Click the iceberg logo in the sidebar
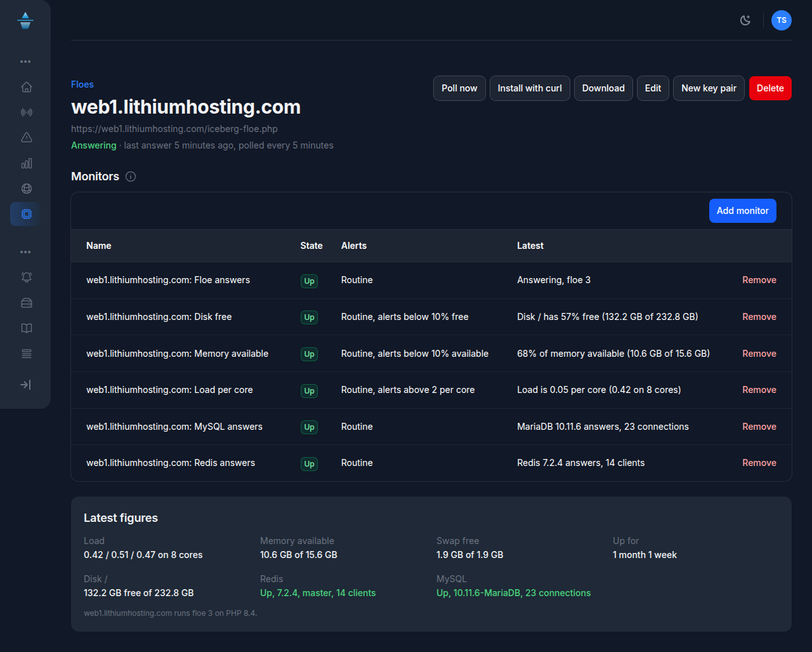The image size is (812, 652). tap(25, 20)
